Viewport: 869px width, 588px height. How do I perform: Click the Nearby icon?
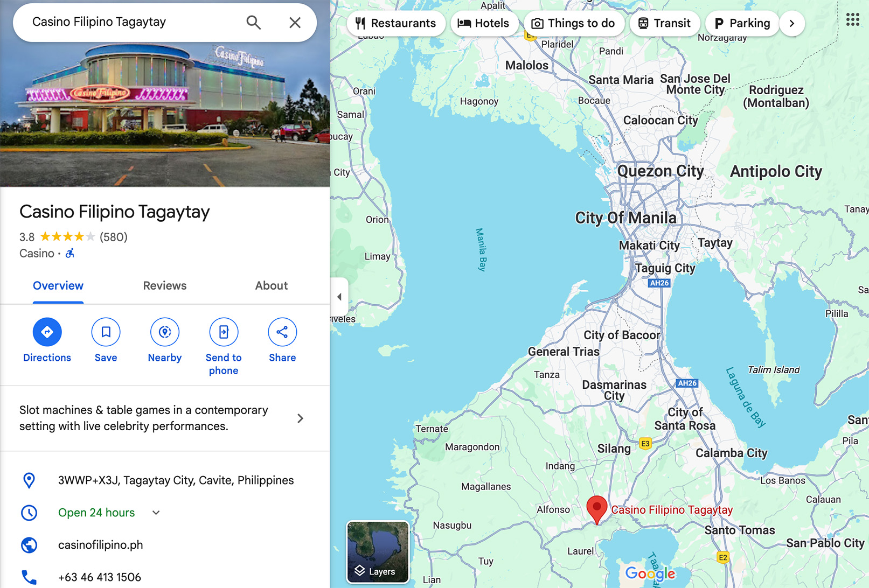(x=165, y=332)
